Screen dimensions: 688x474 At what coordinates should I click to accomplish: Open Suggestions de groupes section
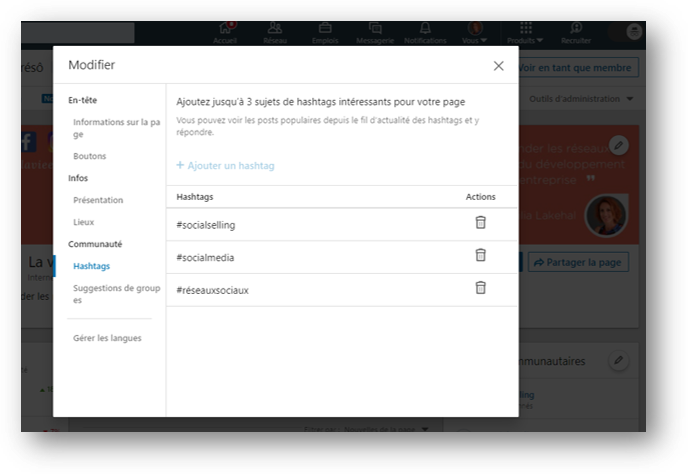[116, 294]
